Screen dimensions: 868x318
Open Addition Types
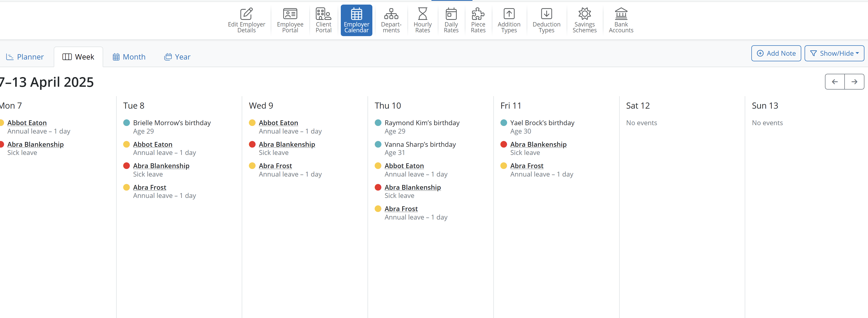pyautogui.click(x=509, y=20)
